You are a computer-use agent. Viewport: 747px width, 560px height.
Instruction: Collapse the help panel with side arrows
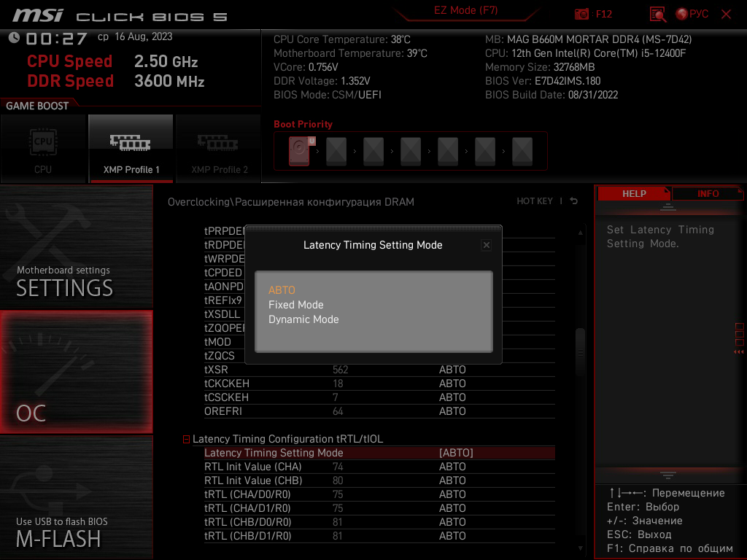pos(738,351)
